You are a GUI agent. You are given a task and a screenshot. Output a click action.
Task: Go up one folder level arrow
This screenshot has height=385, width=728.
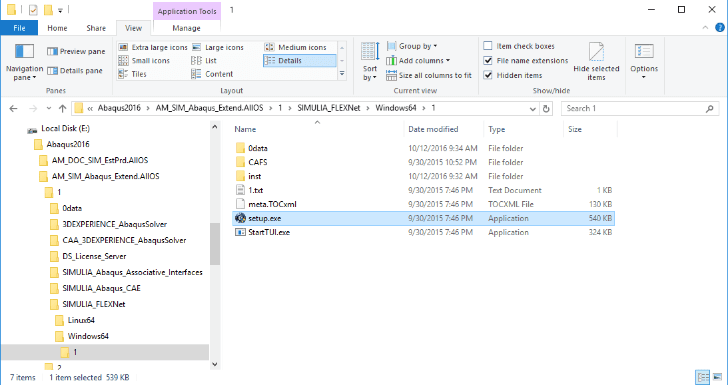coord(63,108)
